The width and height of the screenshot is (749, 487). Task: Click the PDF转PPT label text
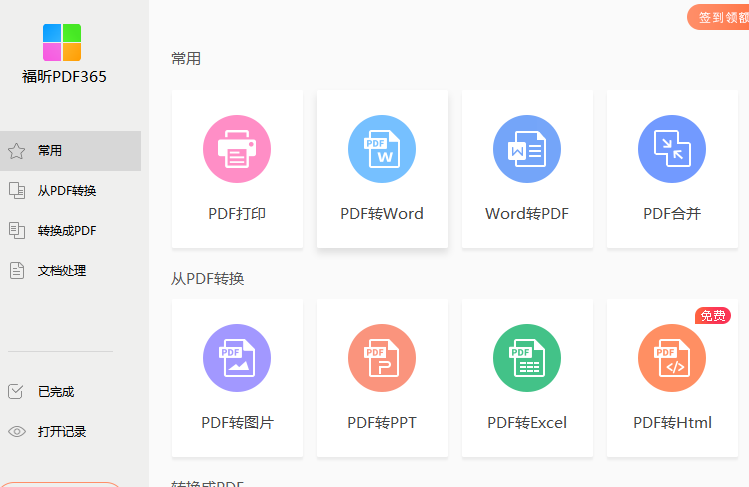click(x=382, y=423)
